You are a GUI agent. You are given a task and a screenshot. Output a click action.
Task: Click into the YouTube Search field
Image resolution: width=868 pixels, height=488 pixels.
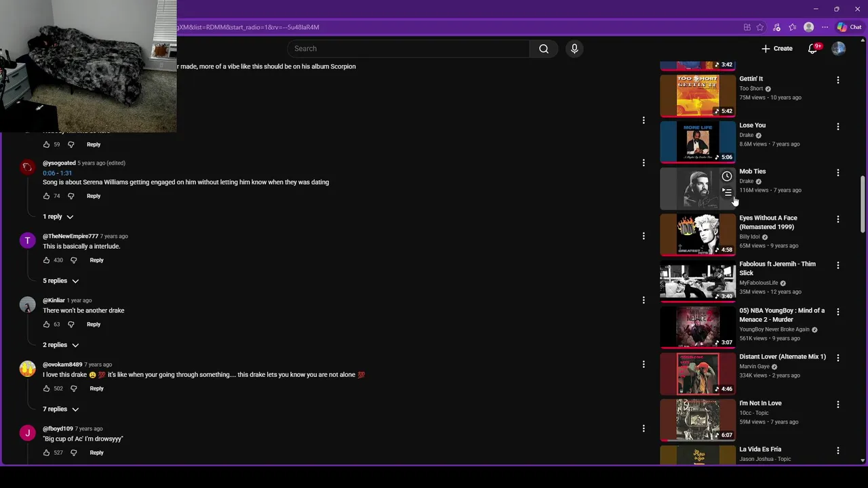[409, 49]
